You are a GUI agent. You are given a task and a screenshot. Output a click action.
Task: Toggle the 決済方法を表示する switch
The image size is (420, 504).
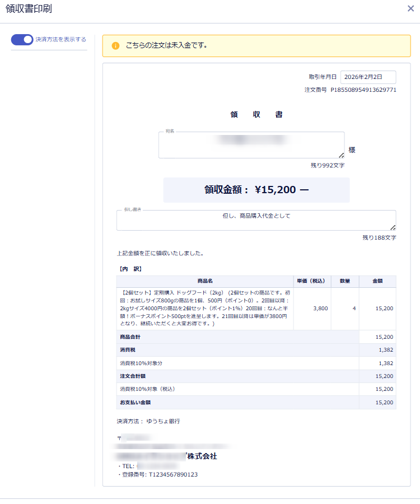pos(22,40)
